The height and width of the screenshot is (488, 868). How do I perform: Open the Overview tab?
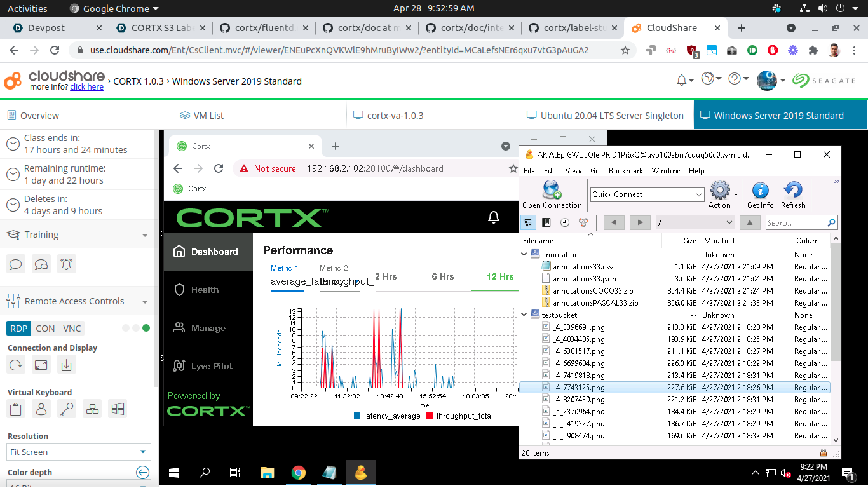(86, 115)
